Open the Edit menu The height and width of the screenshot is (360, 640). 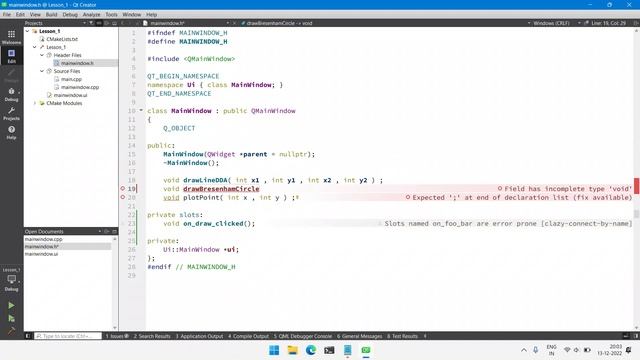click(20, 14)
